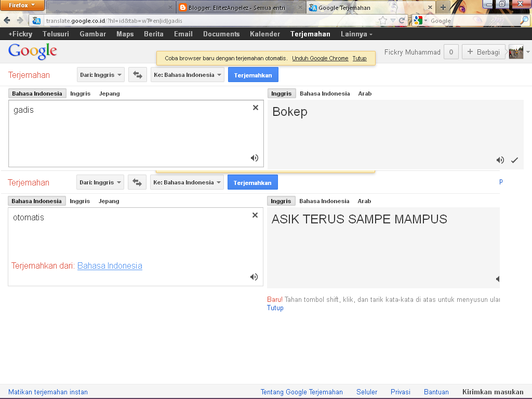The image size is (532, 399).
Task: Select upper target tab Arab
Action: click(x=365, y=94)
